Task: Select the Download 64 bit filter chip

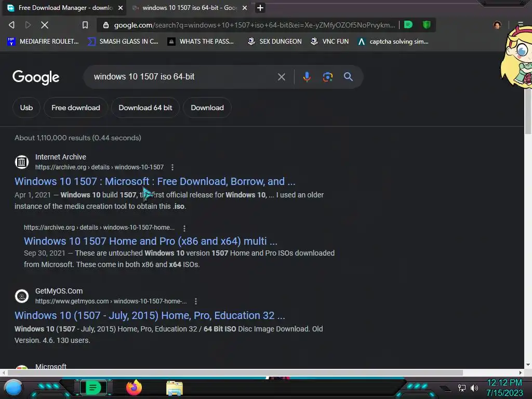Action: click(x=145, y=108)
